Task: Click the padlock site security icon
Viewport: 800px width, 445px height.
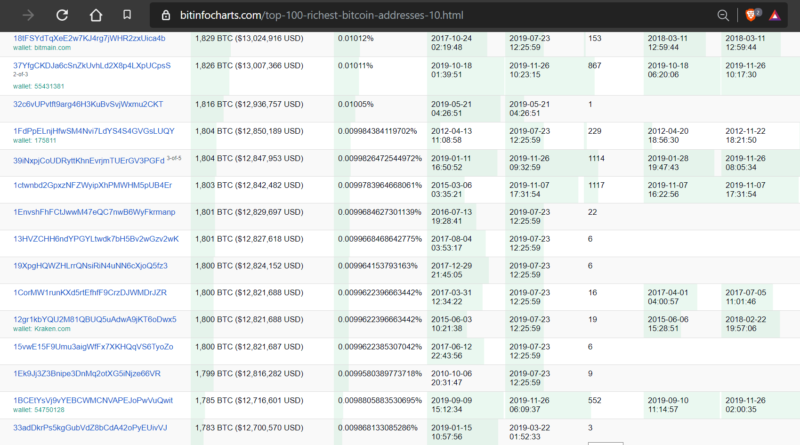Action: click(x=166, y=16)
